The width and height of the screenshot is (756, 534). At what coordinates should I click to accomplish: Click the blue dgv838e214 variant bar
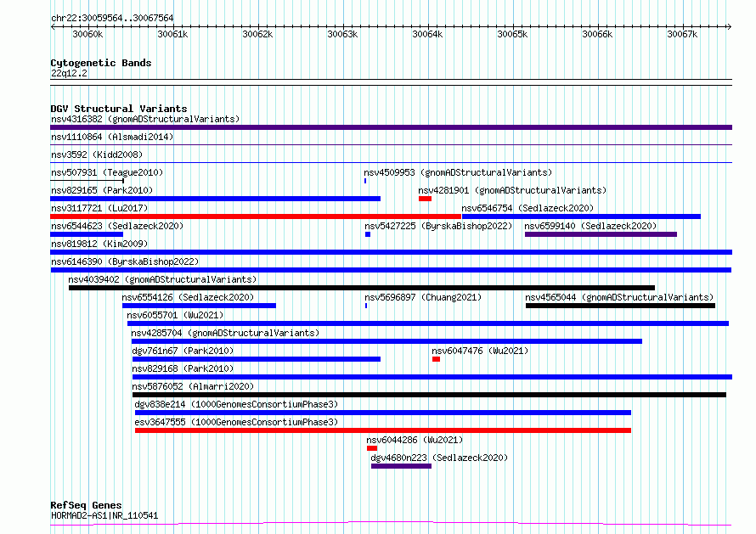[x=383, y=413]
